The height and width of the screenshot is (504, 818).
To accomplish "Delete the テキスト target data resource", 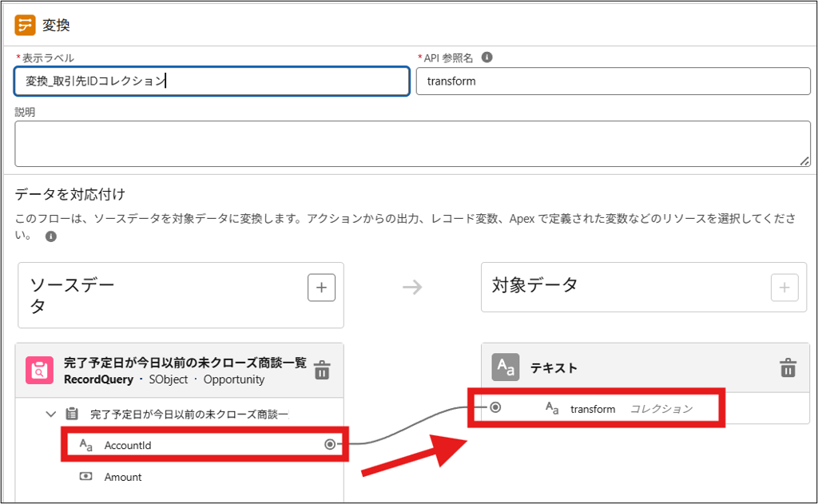I will (x=788, y=367).
